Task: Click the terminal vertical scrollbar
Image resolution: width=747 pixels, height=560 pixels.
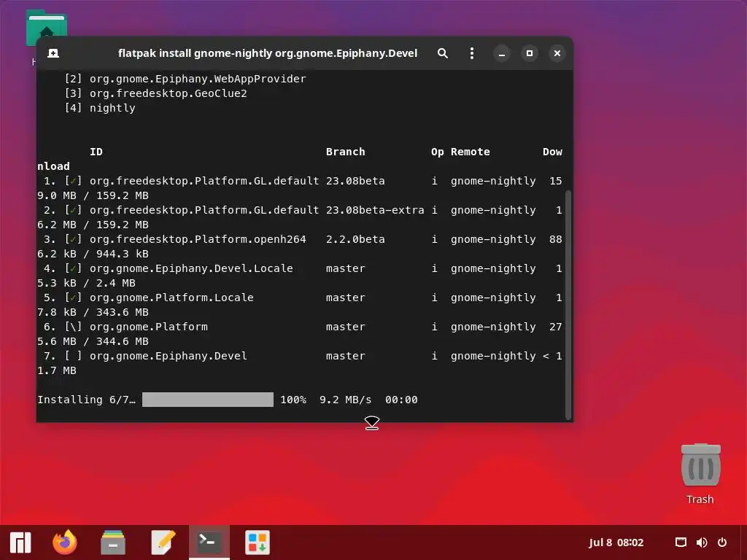Action: 568,305
